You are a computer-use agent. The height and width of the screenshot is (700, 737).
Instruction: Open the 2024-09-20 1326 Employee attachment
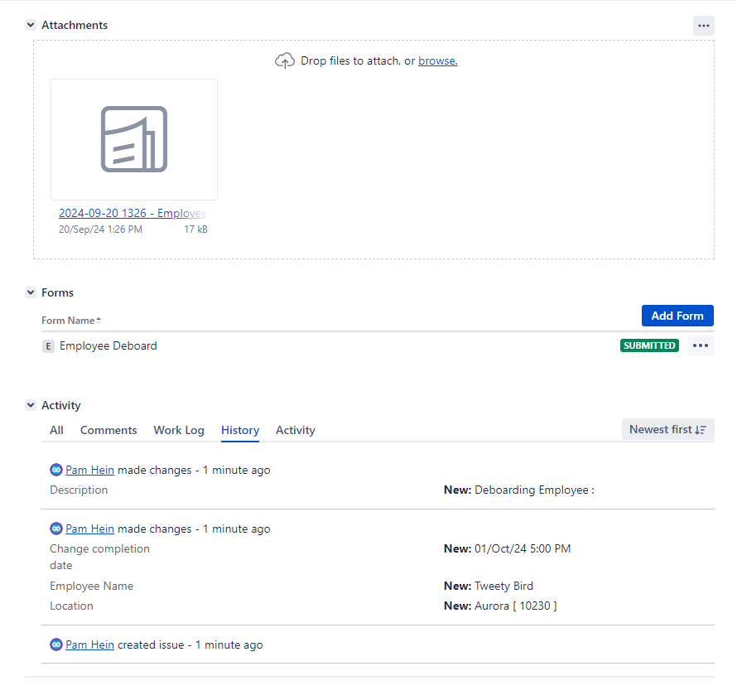(131, 213)
